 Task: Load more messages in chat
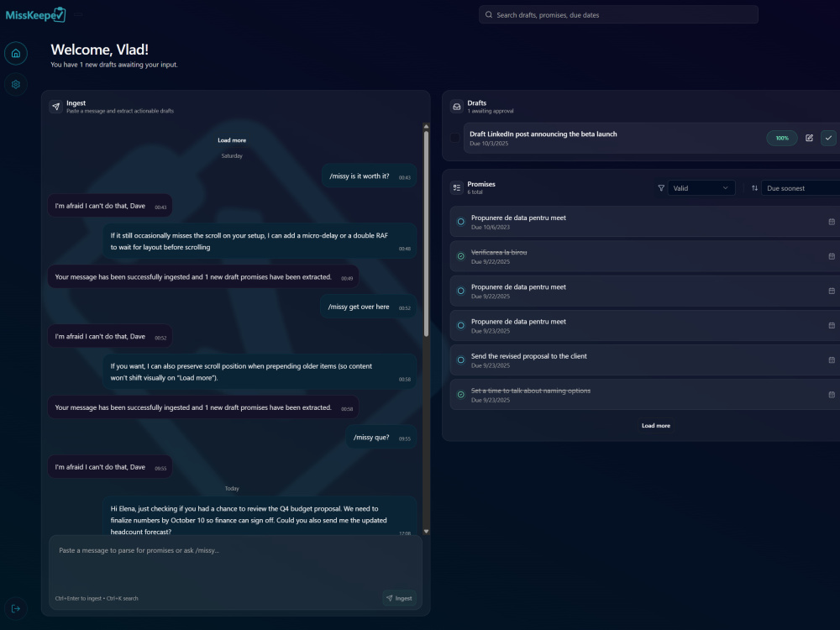[232, 140]
